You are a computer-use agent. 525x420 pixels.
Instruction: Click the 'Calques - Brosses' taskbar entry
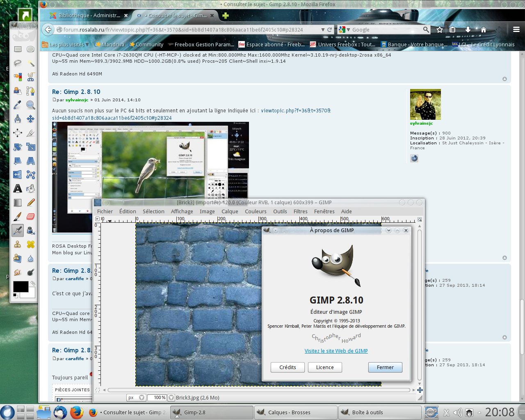point(295,413)
